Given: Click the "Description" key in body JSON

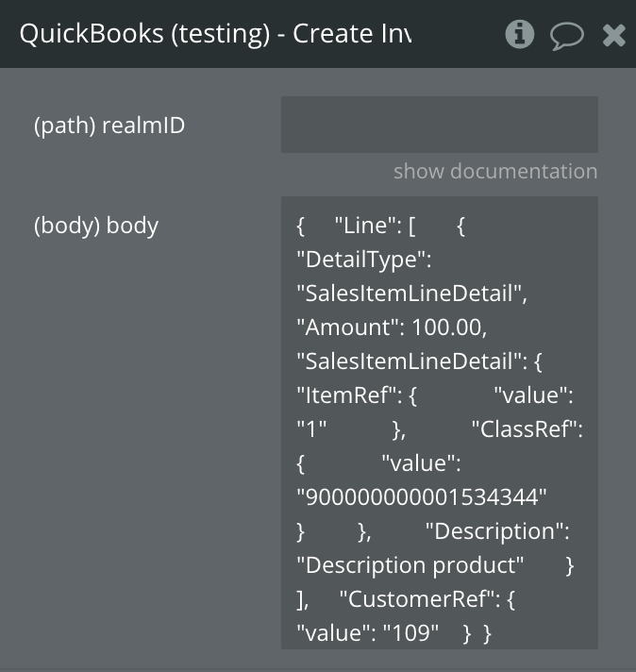Looking at the screenshot, I should pyautogui.click(x=496, y=530).
